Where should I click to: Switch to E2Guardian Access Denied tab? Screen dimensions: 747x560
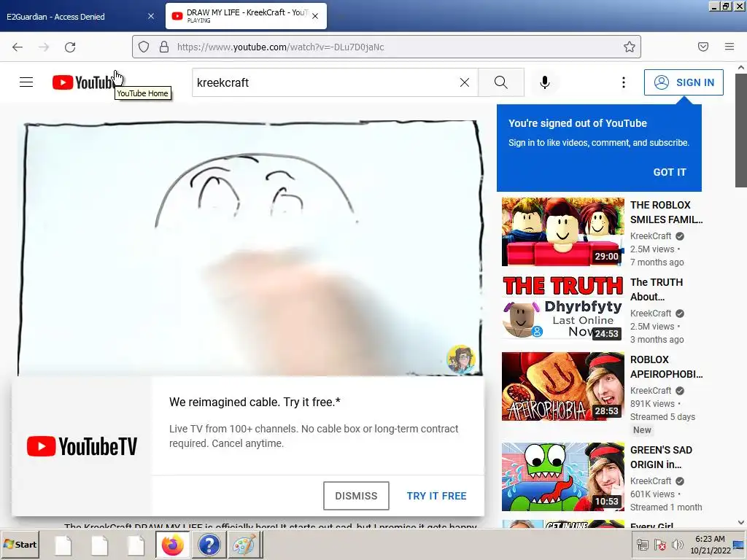point(79,17)
